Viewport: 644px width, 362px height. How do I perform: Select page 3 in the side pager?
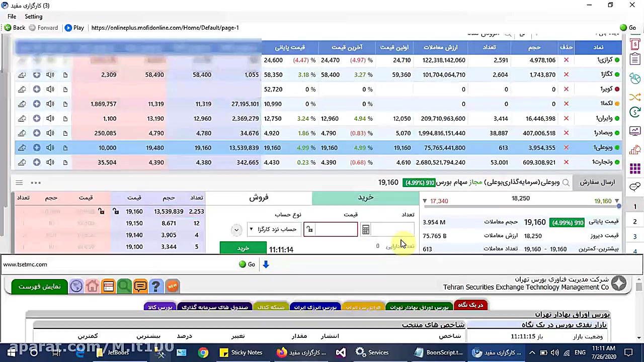[635, 237]
